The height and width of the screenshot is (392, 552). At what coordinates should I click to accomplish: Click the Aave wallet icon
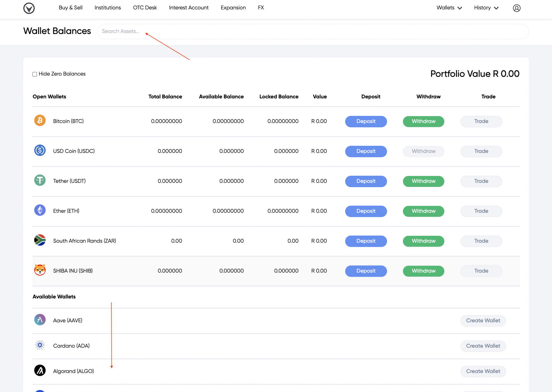[40, 320]
